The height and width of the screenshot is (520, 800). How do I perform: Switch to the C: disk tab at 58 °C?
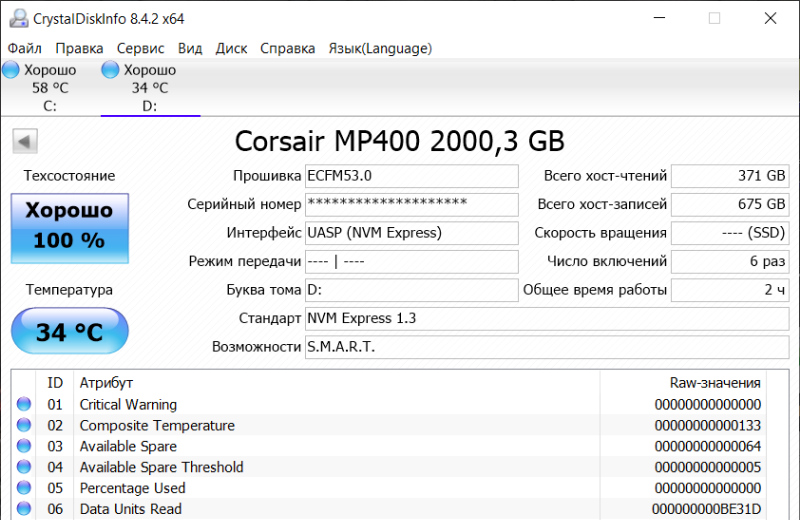(50, 88)
